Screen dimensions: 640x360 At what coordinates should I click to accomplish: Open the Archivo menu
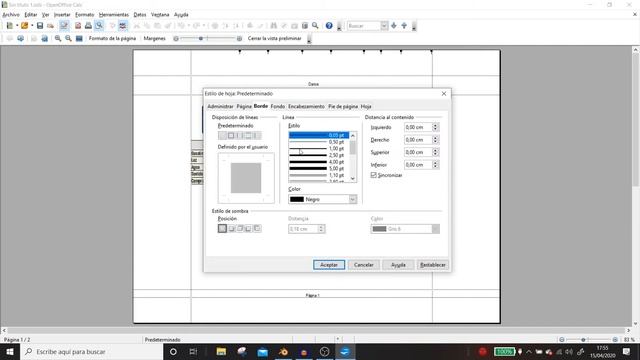11,15
